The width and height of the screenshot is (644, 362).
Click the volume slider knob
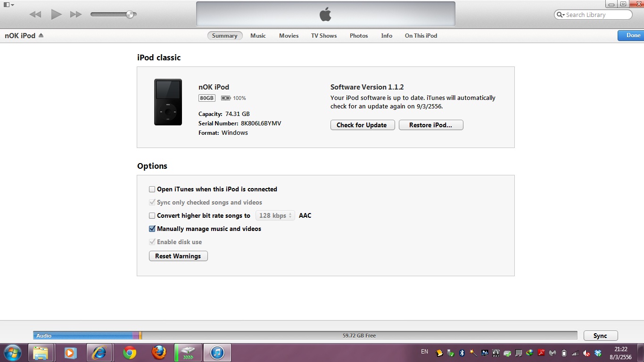coord(130,14)
